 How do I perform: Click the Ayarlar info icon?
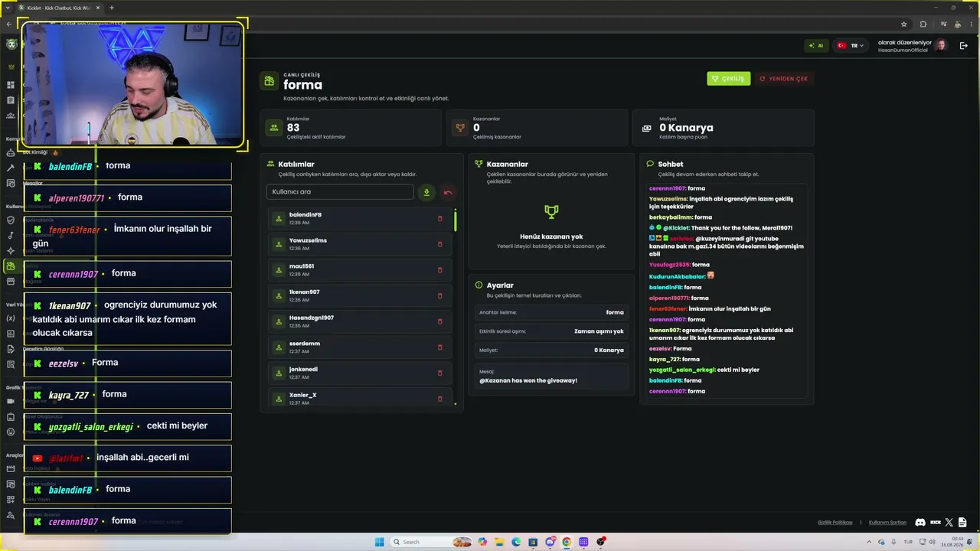(479, 285)
